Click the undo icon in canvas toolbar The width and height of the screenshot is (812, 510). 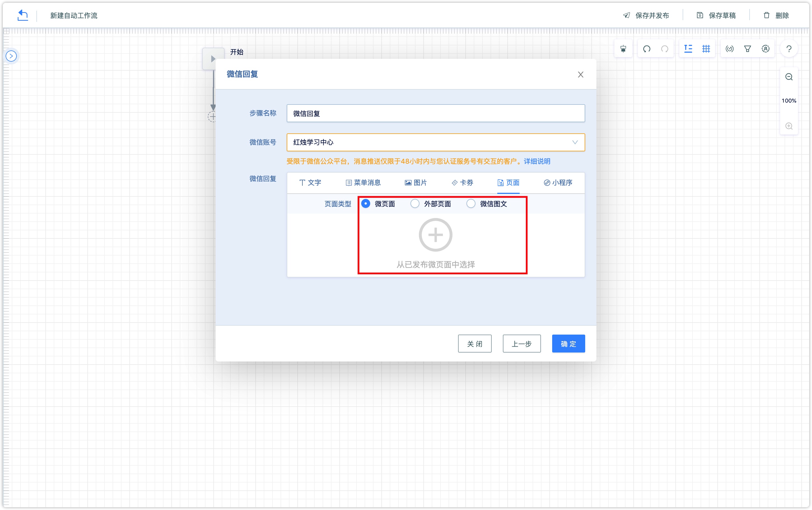point(647,49)
